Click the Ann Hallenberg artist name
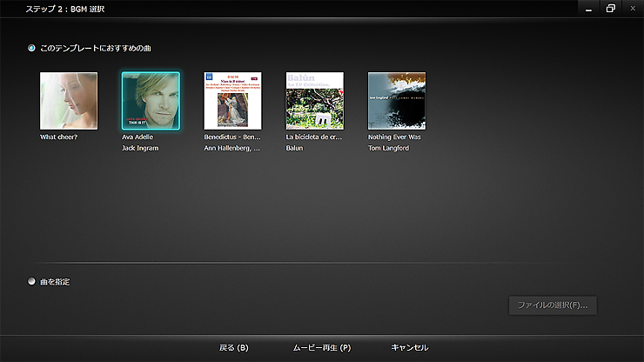This screenshot has height=362, width=644. [232, 149]
